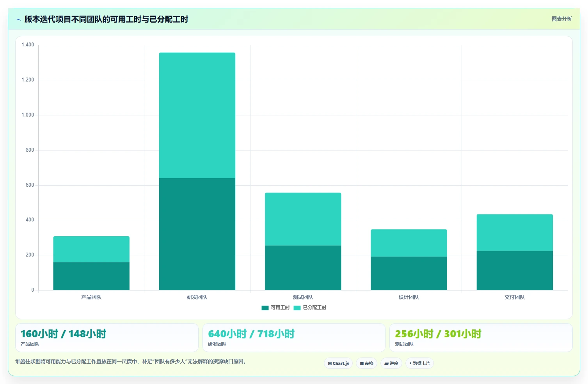The width and height of the screenshot is (588, 384).
Task: Click the 进度 tag pill
Action: (x=391, y=363)
